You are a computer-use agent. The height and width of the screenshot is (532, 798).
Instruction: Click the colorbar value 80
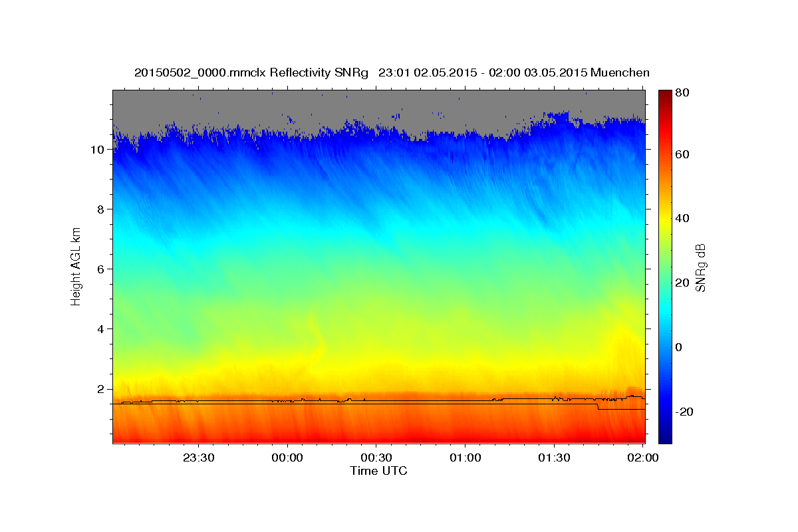(682, 93)
